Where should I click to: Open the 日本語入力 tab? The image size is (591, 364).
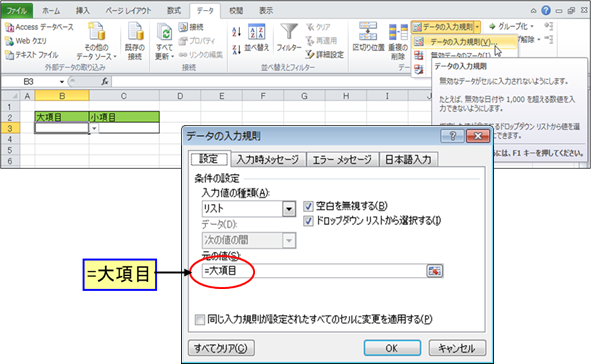(408, 159)
